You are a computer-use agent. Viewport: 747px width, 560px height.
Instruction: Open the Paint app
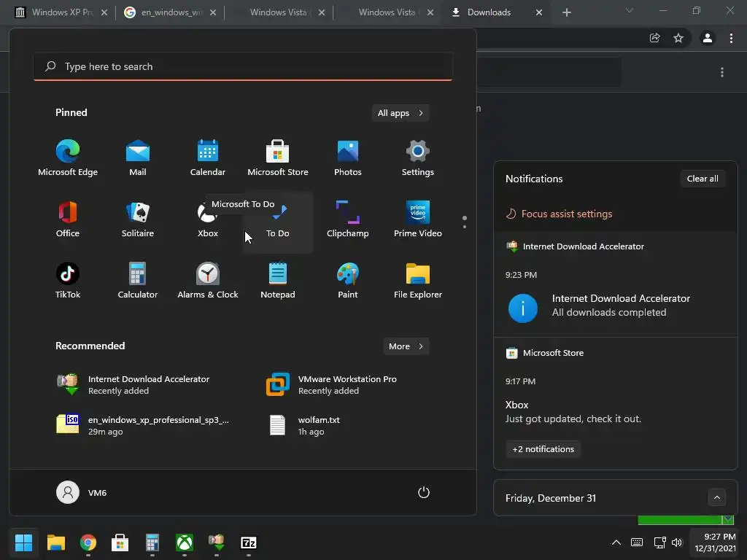click(348, 281)
